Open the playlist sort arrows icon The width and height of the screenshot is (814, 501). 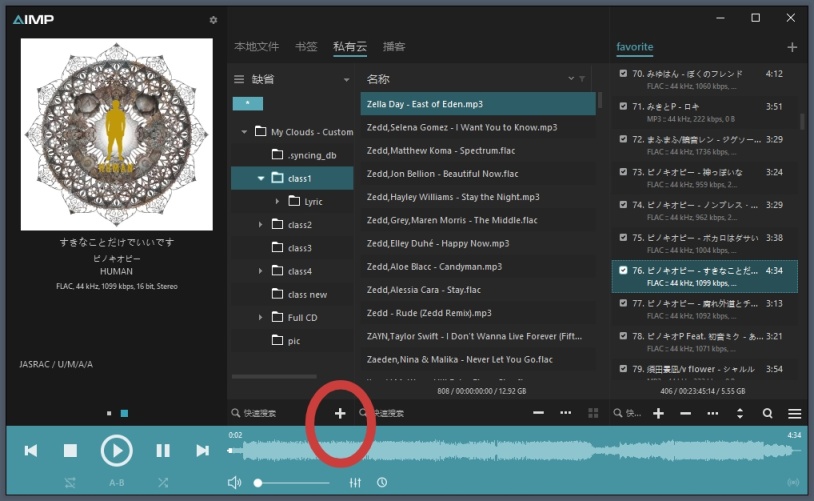pyautogui.click(x=740, y=413)
